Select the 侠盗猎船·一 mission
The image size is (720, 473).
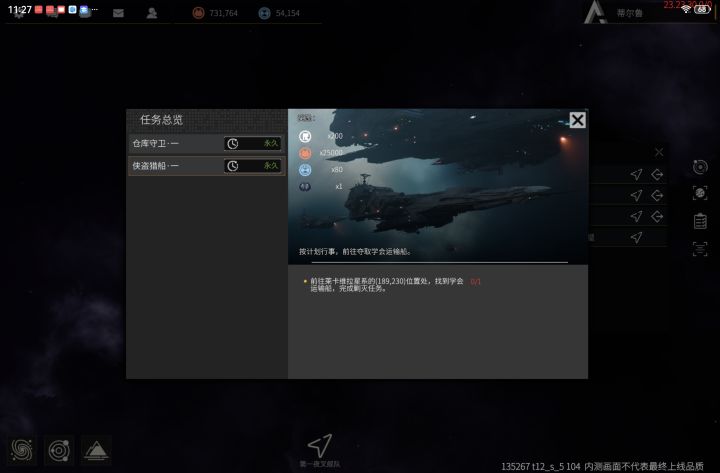click(x=207, y=166)
